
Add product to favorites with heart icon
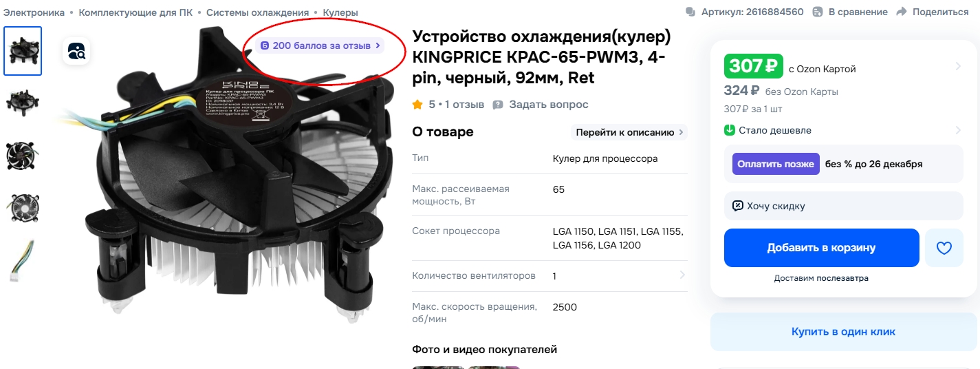944,248
